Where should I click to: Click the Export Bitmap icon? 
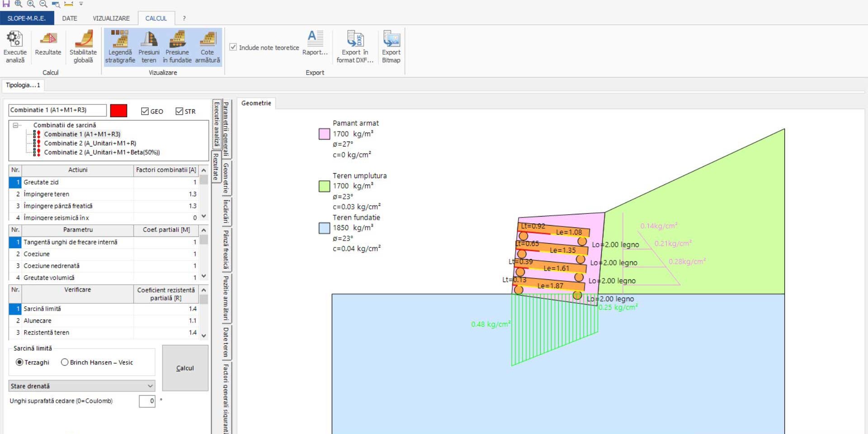point(391,39)
